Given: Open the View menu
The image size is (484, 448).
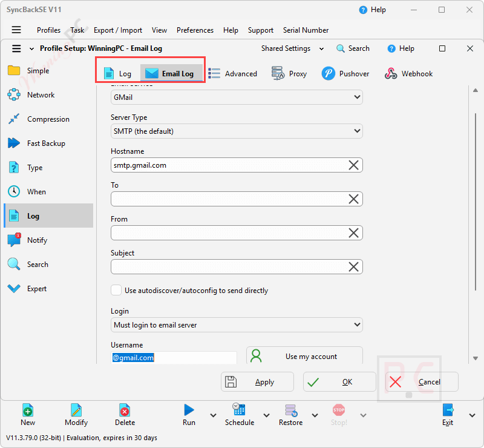Looking at the screenshot, I should (x=159, y=30).
